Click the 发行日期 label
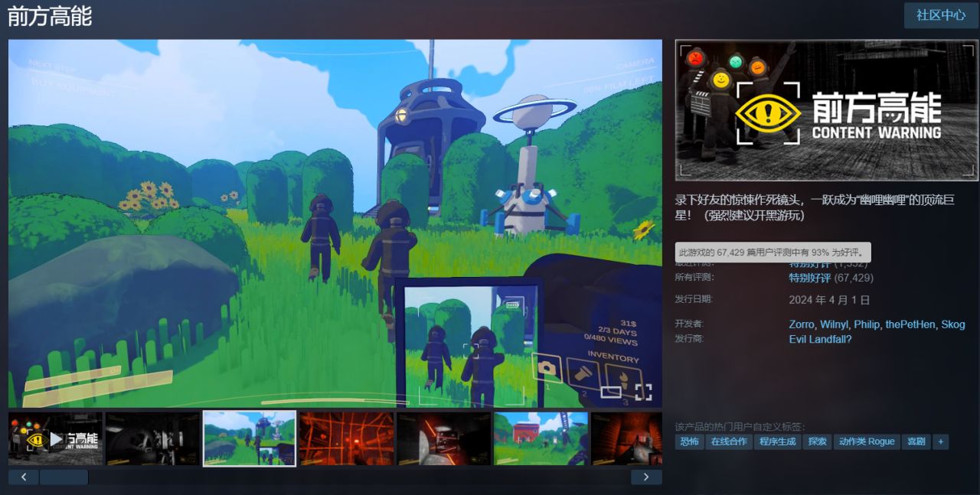 694,299
